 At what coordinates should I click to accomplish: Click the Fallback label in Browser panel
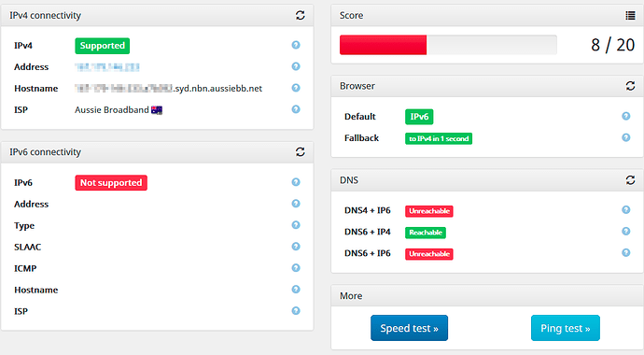[361, 138]
